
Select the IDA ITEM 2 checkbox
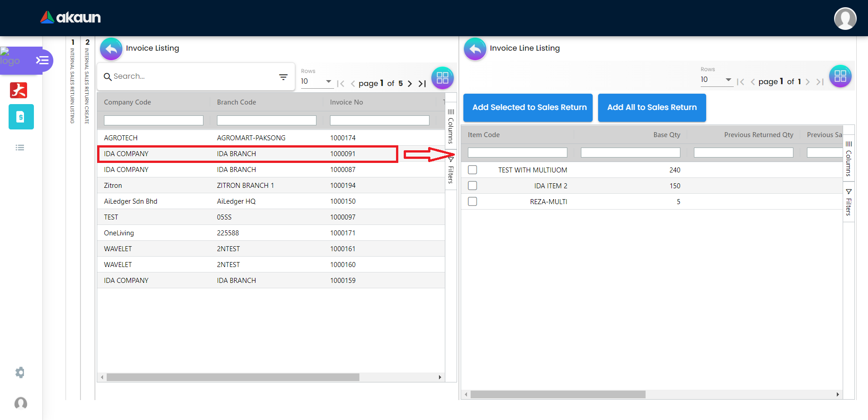point(472,186)
